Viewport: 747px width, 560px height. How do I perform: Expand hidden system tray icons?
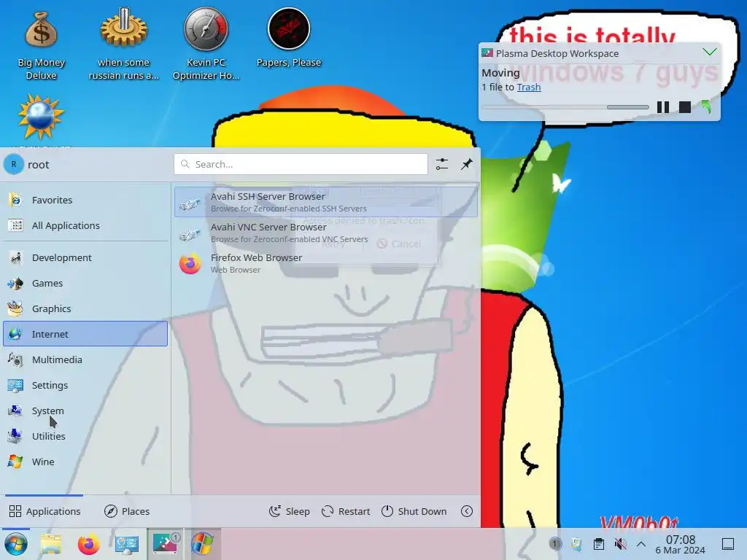pyautogui.click(x=641, y=544)
